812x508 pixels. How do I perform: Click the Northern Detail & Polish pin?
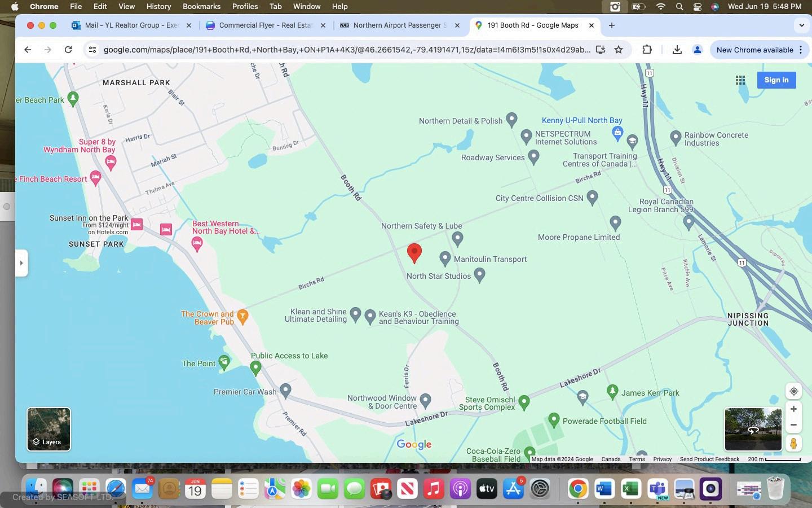pos(511,120)
